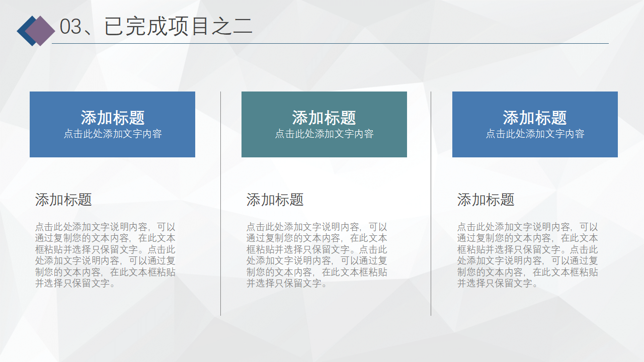Click the middle column's description paragraph
This screenshot has width=644, height=362.
tap(316, 255)
